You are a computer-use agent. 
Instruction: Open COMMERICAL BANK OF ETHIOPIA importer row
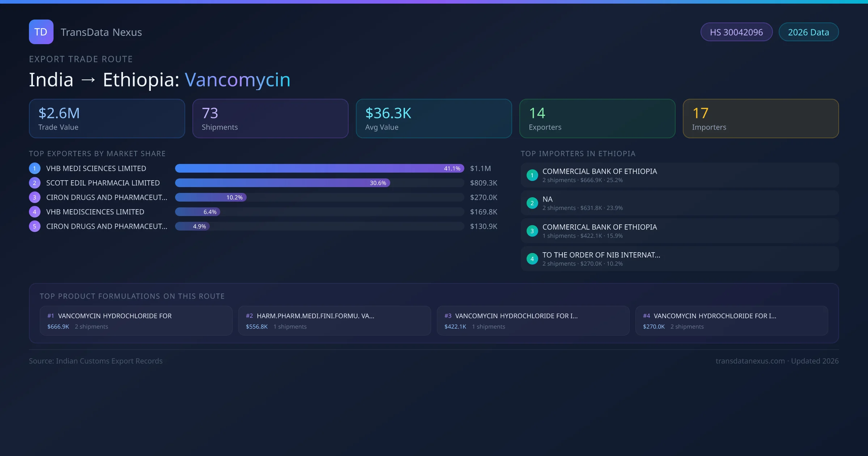pyautogui.click(x=680, y=231)
